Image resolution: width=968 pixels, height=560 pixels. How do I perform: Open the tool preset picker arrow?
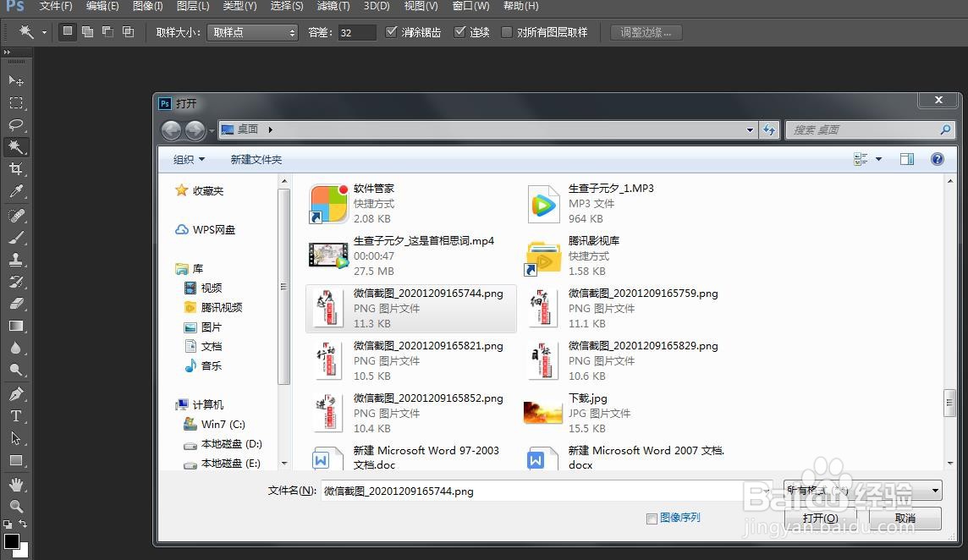click(45, 33)
